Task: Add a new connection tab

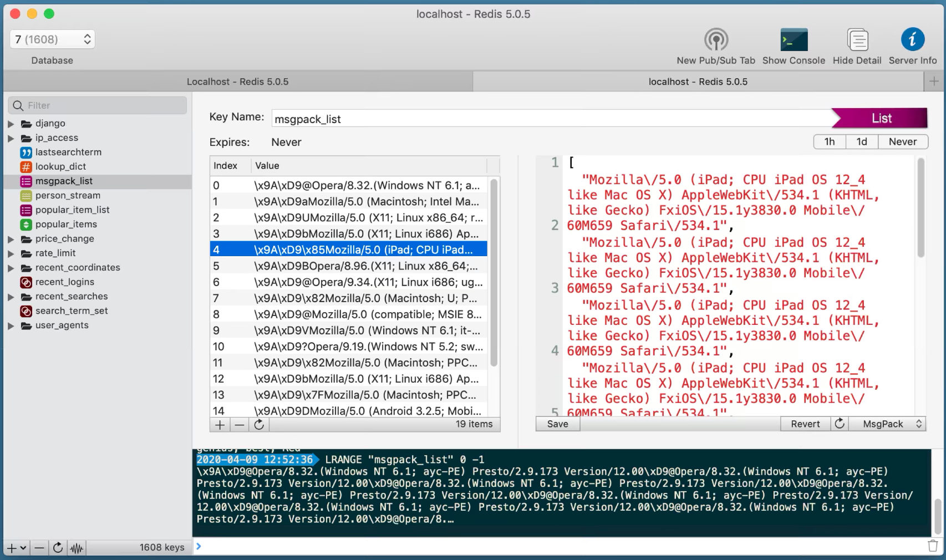Action: [934, 82]
